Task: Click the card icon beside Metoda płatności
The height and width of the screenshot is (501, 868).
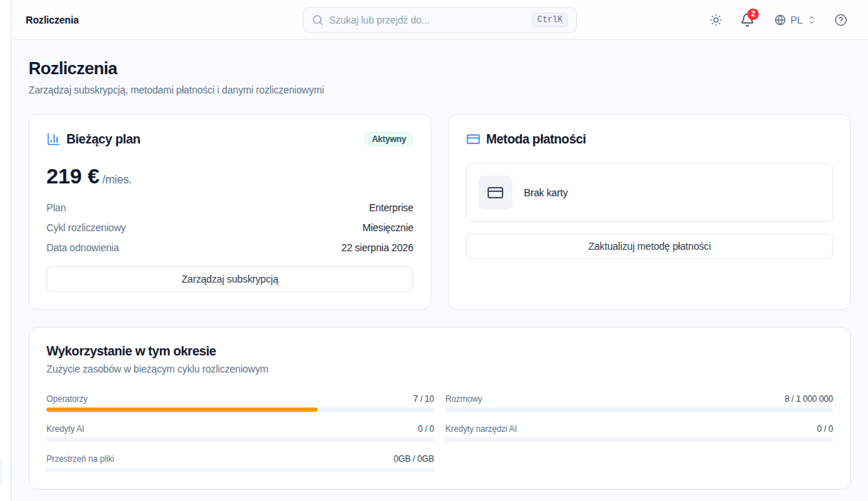Action: point(473,139)
